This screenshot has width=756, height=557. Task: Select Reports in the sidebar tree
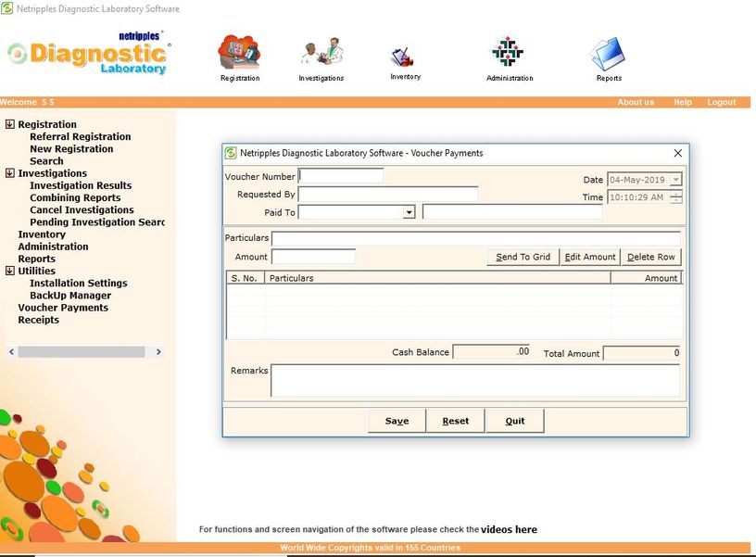(37, 259)
